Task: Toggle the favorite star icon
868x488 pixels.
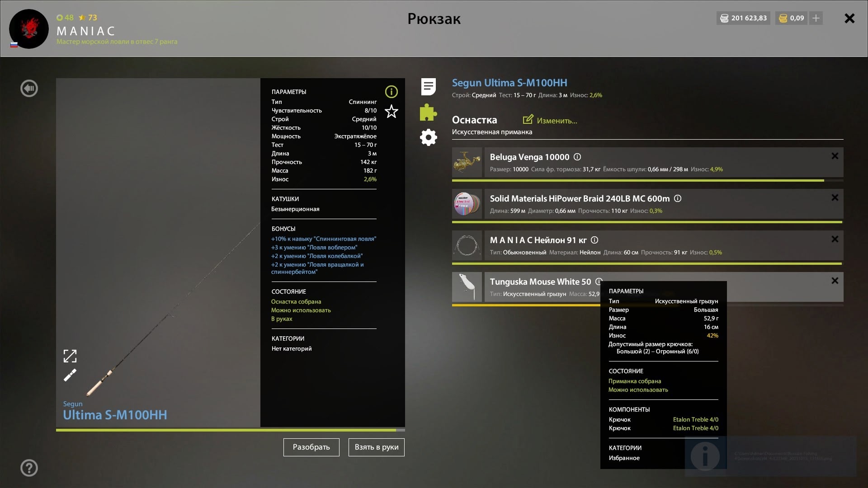Action: [x=391, y=112]
